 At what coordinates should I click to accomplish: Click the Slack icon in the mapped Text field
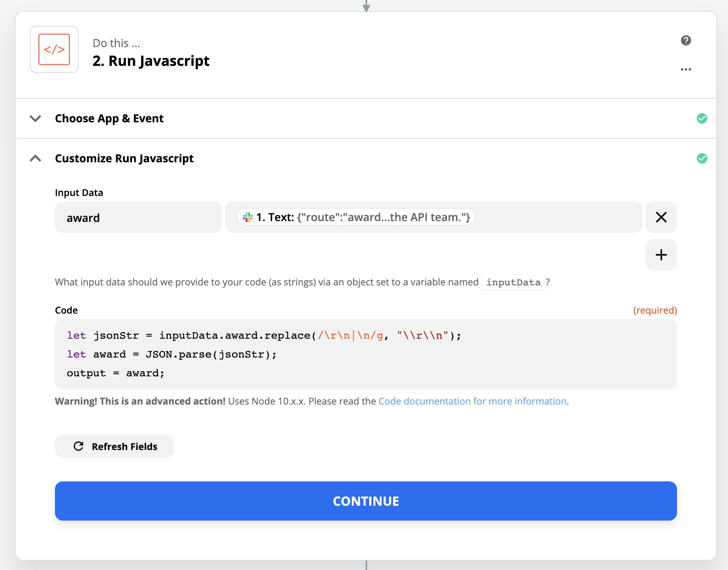247,217
